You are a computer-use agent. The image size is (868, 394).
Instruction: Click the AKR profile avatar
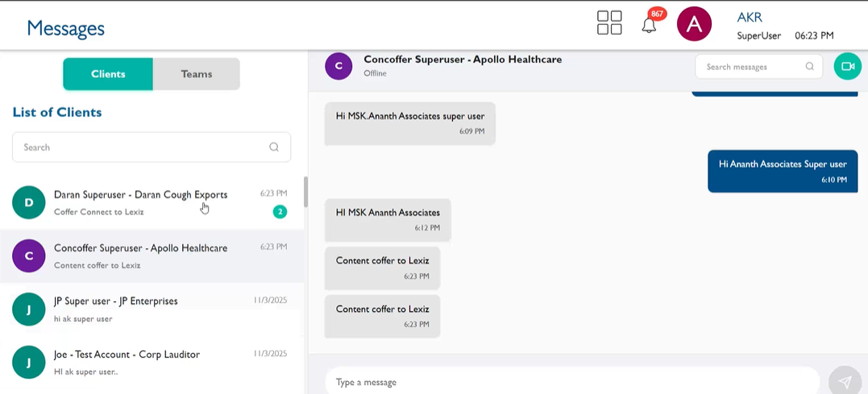[694, 24]
